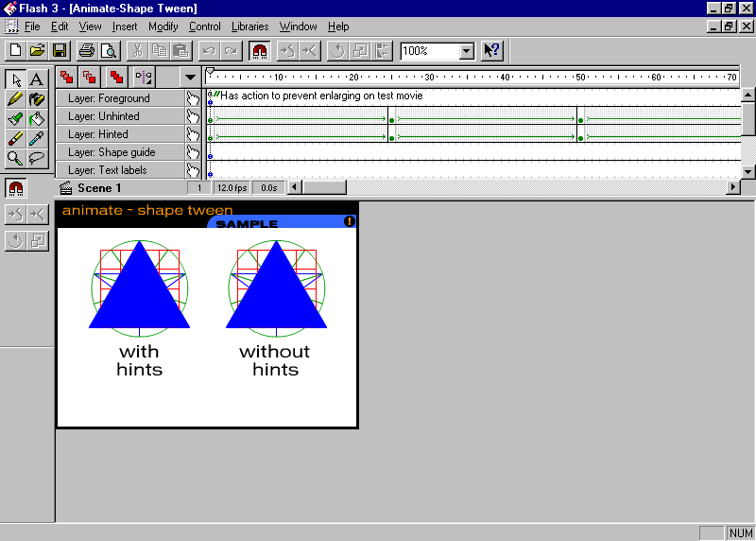Click the 12.0 fps frame rate box
This screenshot has width=756, height=541.
tap(232, 187)
